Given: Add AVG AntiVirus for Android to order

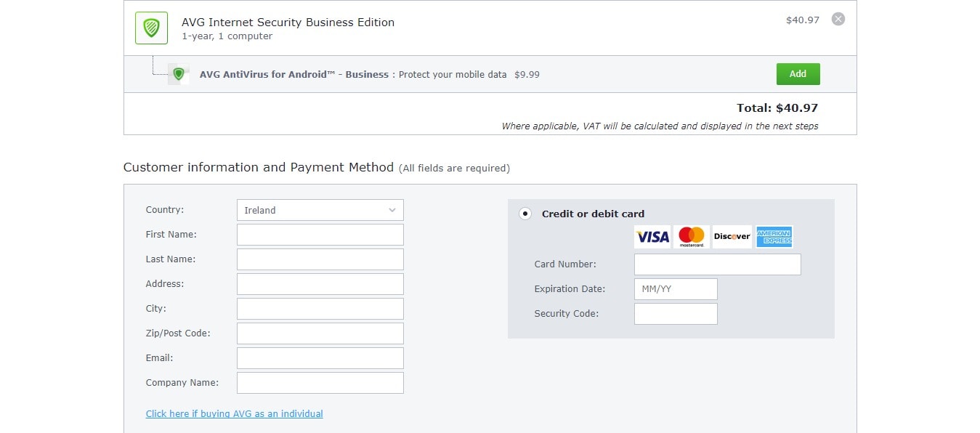Looking at the screenshot, I should 798,74.
